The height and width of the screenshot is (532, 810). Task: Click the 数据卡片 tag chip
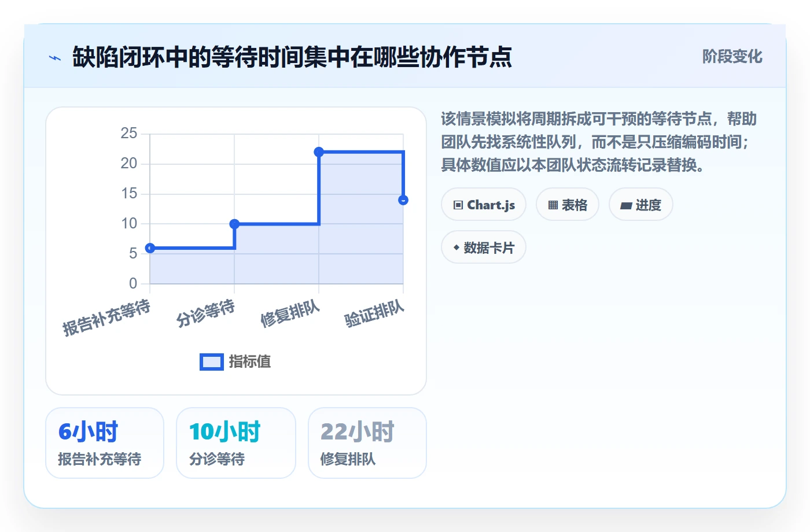[x=484, y=247]
